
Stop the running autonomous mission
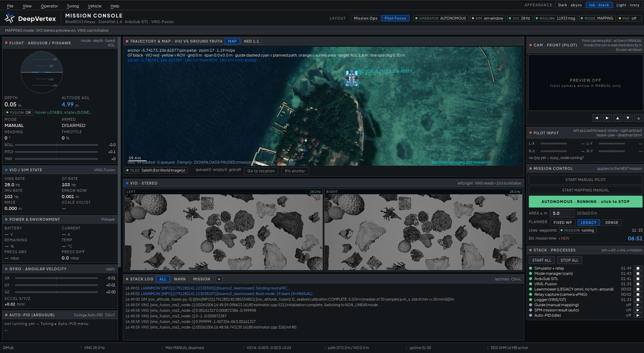coord(585,201)
